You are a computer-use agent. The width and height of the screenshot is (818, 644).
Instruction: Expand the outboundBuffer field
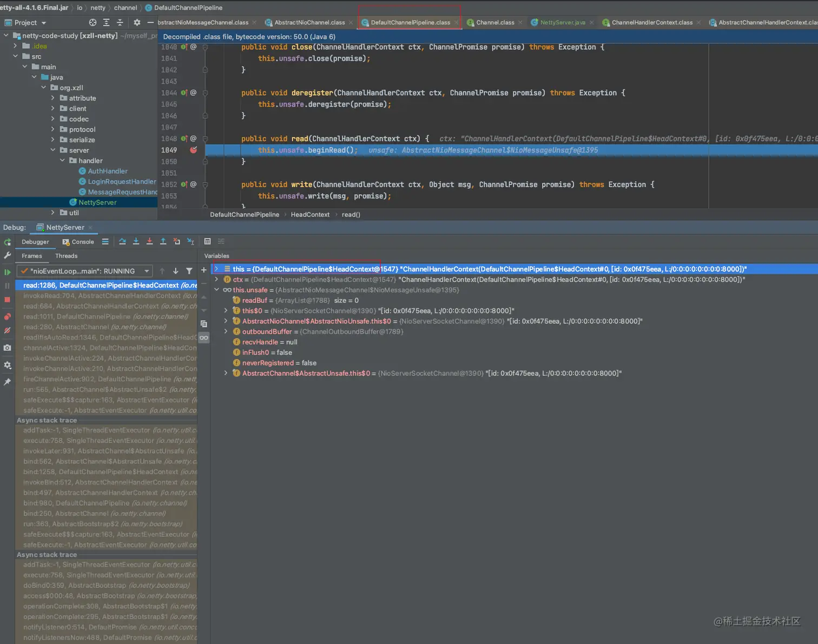(226, 331)
